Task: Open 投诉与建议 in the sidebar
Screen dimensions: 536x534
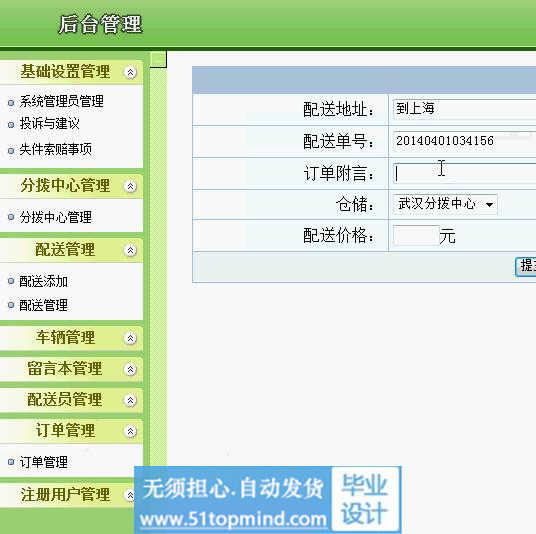Action: click(50, 124)
